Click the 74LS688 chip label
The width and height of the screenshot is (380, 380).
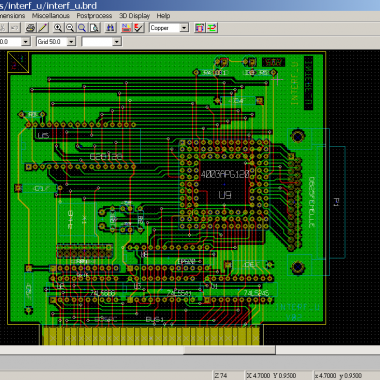(103, 293)
